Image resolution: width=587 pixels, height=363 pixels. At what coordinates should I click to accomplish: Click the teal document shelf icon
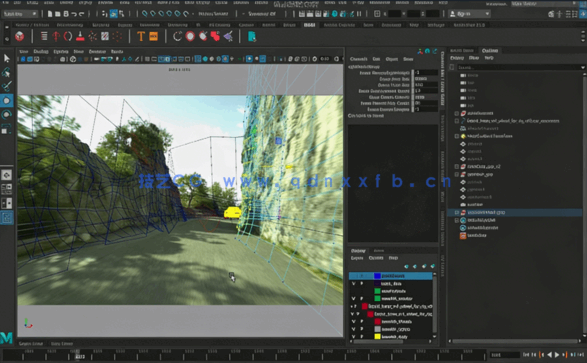tap(252, 36)
